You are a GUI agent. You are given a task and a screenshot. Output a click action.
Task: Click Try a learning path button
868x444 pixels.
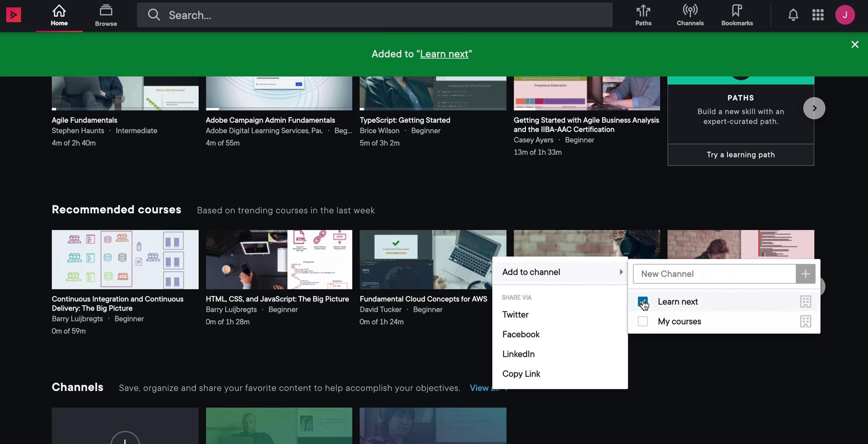click(741, 155)
